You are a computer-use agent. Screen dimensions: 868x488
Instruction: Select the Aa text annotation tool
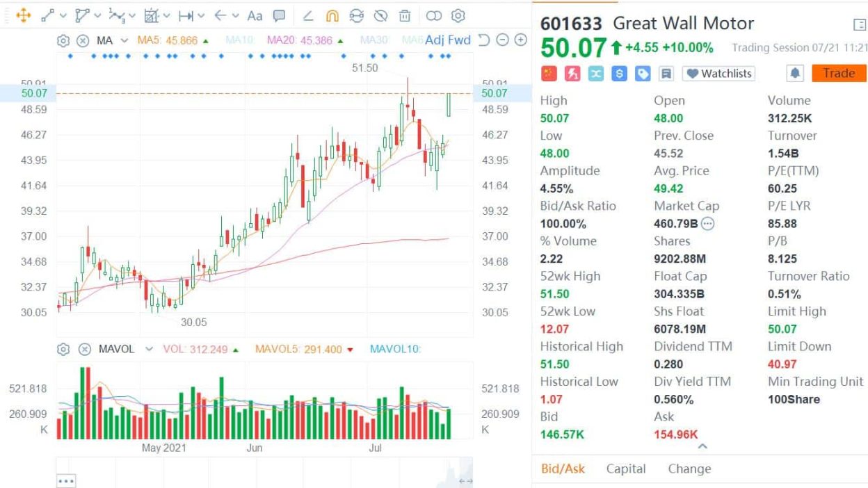point(255,15)
